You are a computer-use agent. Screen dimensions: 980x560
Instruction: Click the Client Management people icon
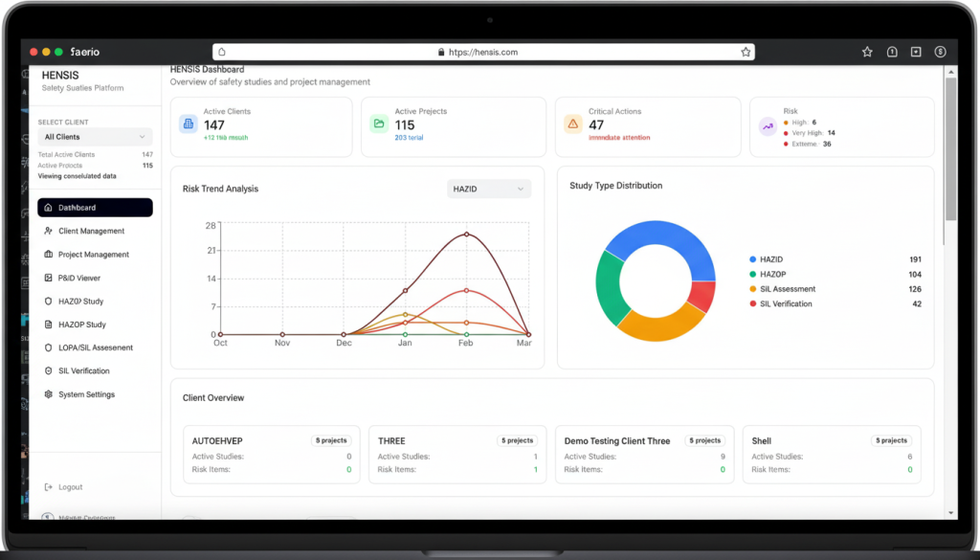click(49, 231)
